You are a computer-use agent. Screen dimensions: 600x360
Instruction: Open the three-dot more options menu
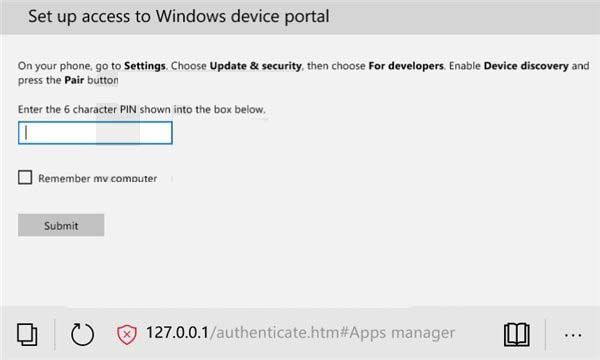point(573,335)
